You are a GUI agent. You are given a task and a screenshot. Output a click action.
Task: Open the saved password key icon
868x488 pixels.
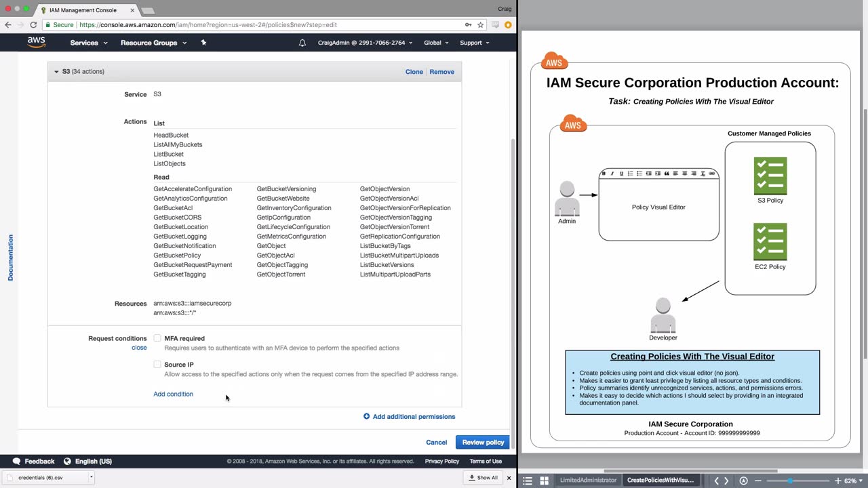coord(468,24)
